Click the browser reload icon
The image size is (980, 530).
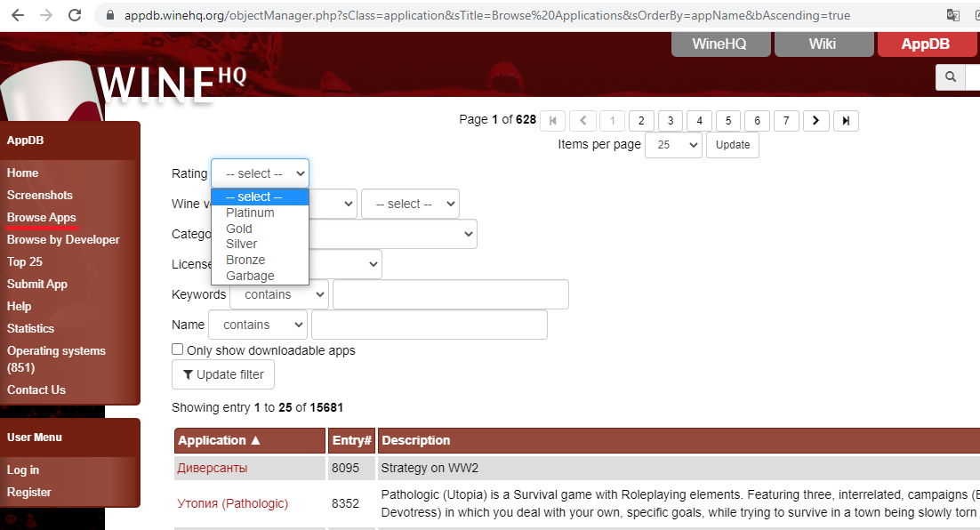75,15
